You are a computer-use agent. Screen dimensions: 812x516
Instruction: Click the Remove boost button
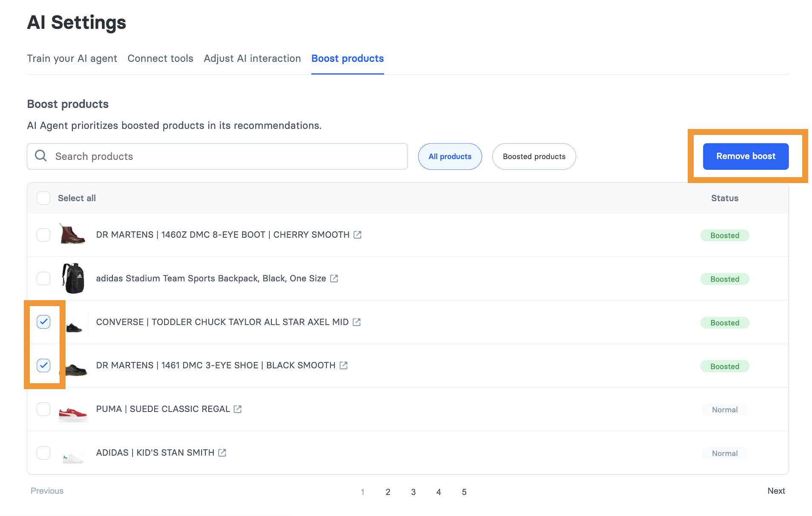pyautogui.click(x=745, y=156)
